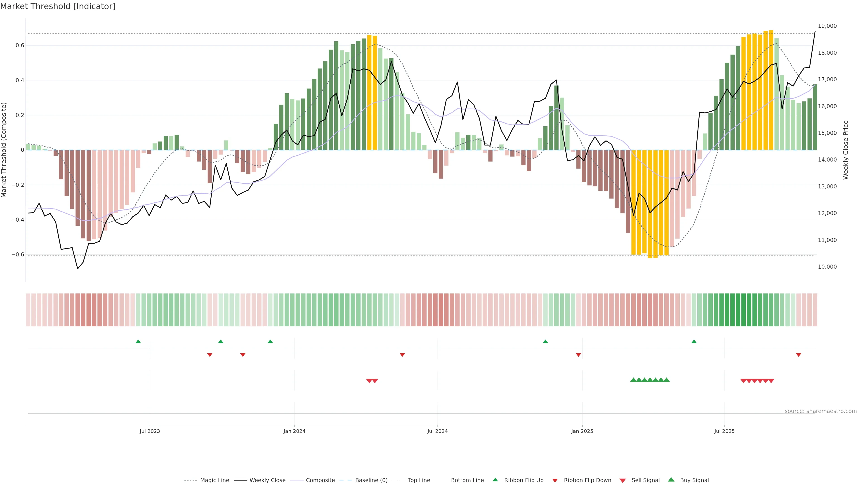Click the Ribbon Flip Up marker before Jan 2025
The image size is (868, 488).
(545, 342)
